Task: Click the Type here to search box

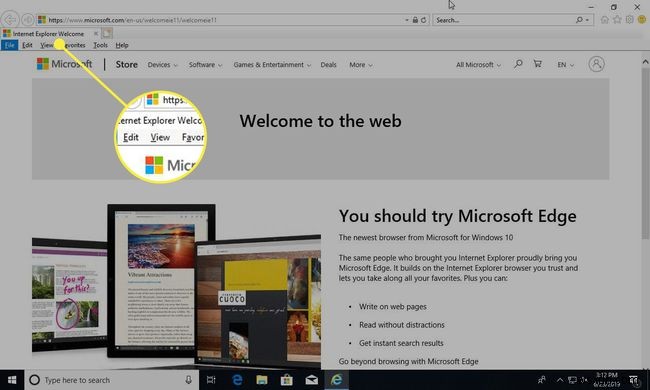Action: [112, 380]
